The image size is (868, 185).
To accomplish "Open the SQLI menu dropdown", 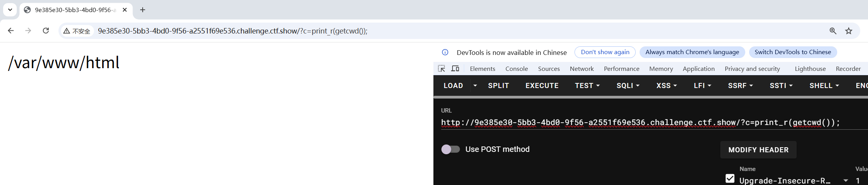I will coord(628,85).
